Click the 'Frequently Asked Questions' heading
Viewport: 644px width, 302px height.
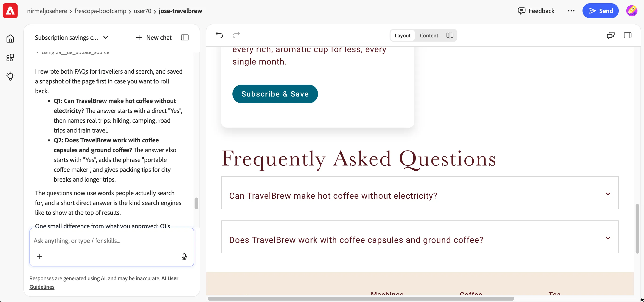[x=358, y=159]
